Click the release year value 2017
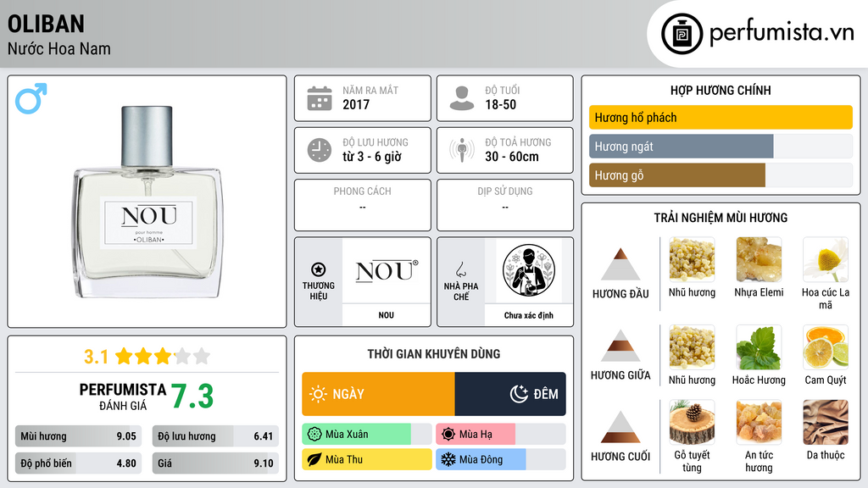This screenshot has height=488, width=868. (x=356, y=104)
